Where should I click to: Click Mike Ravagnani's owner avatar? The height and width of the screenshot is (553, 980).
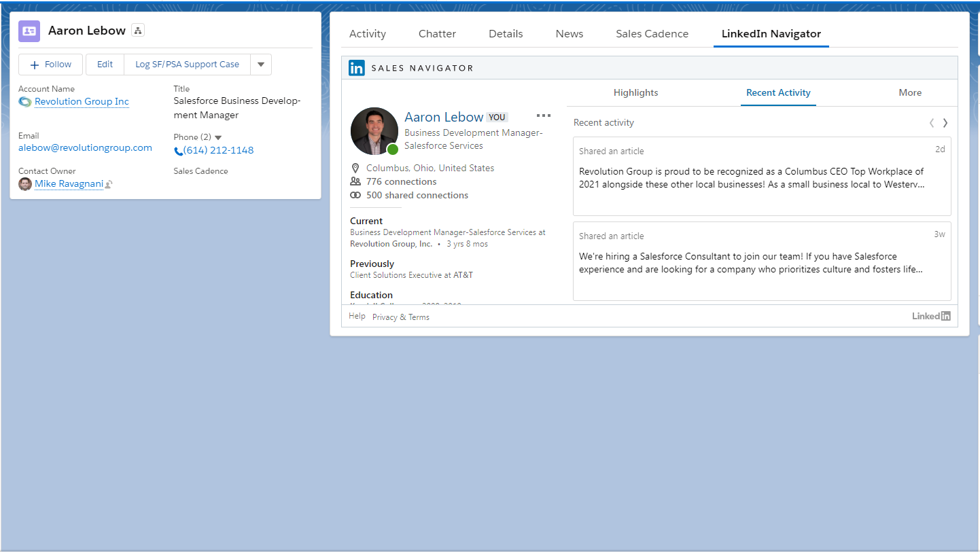tap(25, 184)
